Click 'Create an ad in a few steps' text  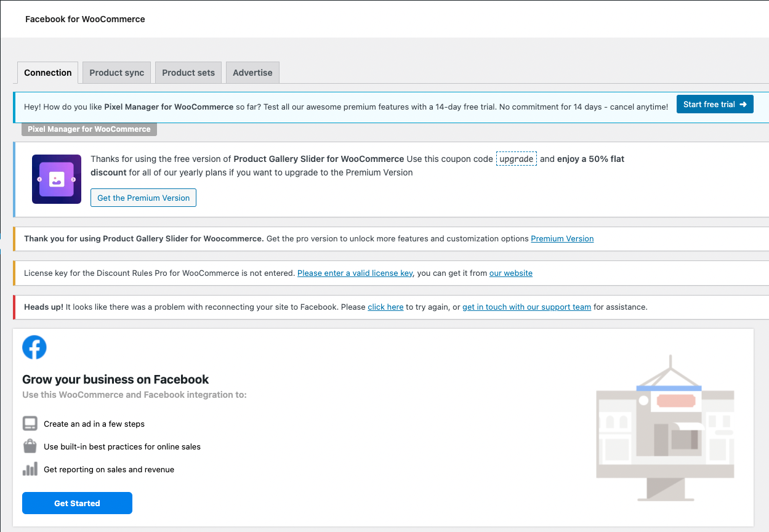coord(94,424)
